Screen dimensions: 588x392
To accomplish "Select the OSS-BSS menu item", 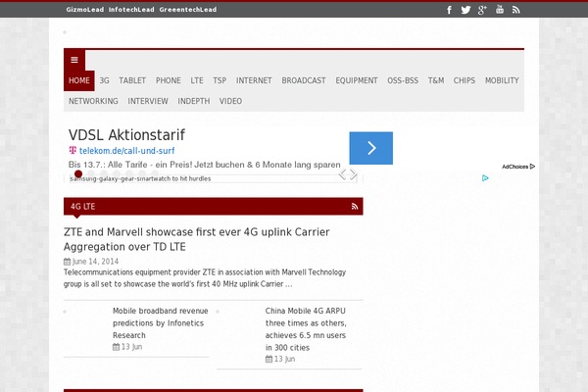I will pos(403,80).
